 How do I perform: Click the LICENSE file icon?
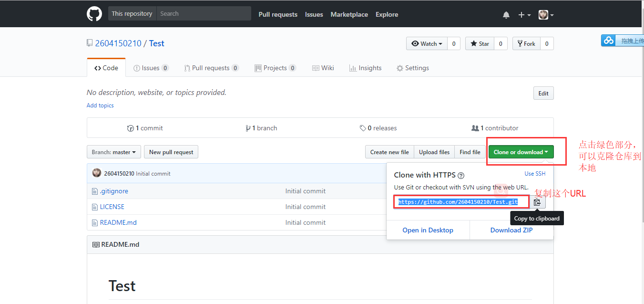(94, 207)
